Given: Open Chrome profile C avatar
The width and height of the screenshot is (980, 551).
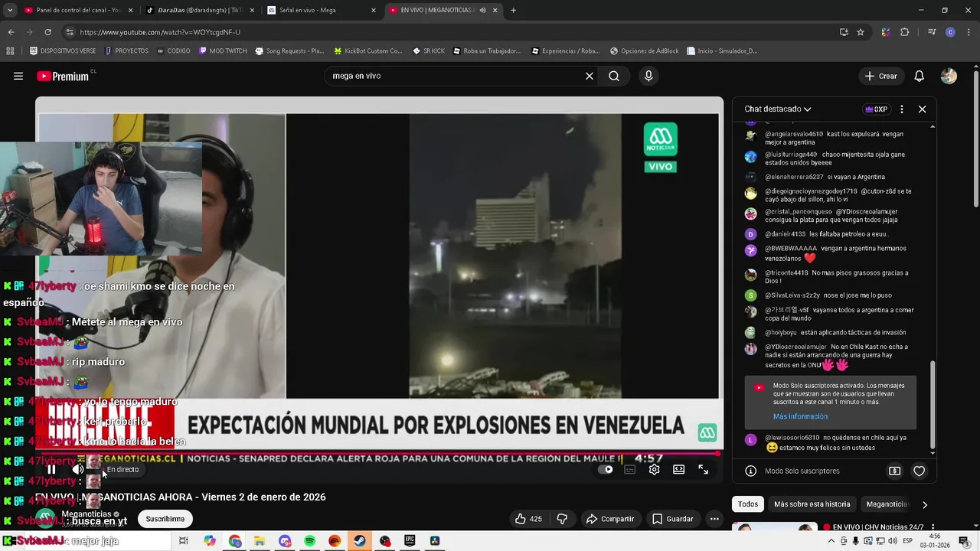Looking at the screenshot, I should click(950, 32).
